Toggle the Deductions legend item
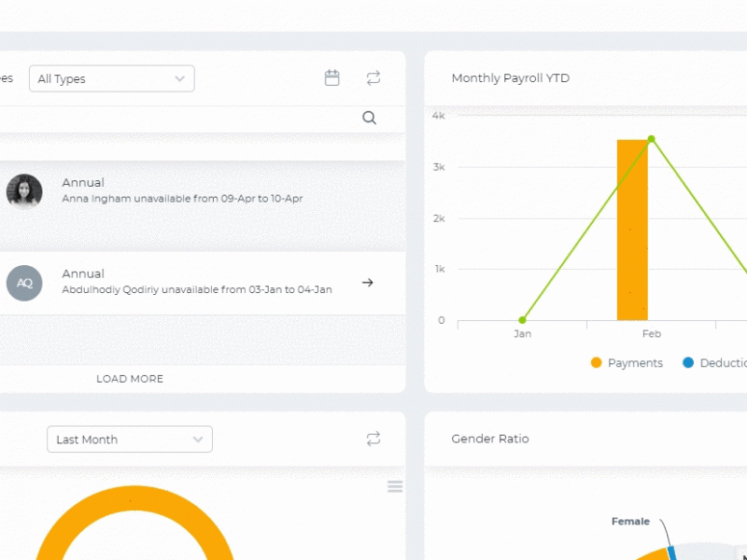The height and width of the screenshot is (560, 747). click(714, 363)
